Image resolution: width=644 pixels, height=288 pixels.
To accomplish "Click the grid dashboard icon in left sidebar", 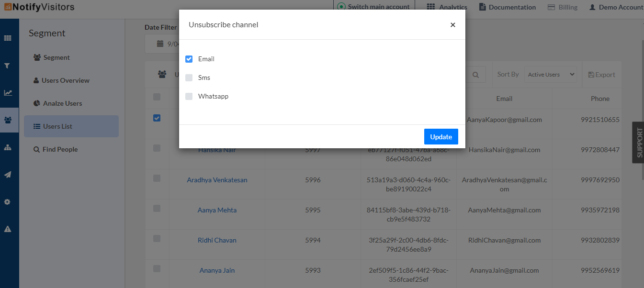I will click(8, 38).
